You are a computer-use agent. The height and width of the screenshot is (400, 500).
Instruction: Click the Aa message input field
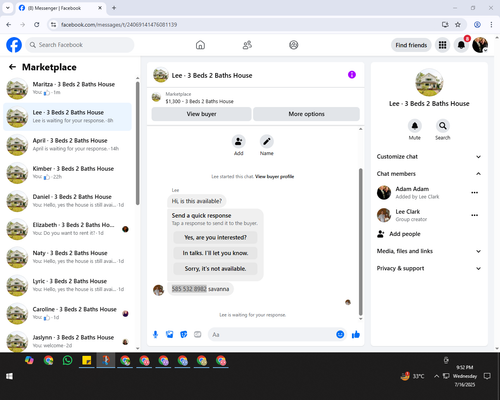[x=272, y=334]
